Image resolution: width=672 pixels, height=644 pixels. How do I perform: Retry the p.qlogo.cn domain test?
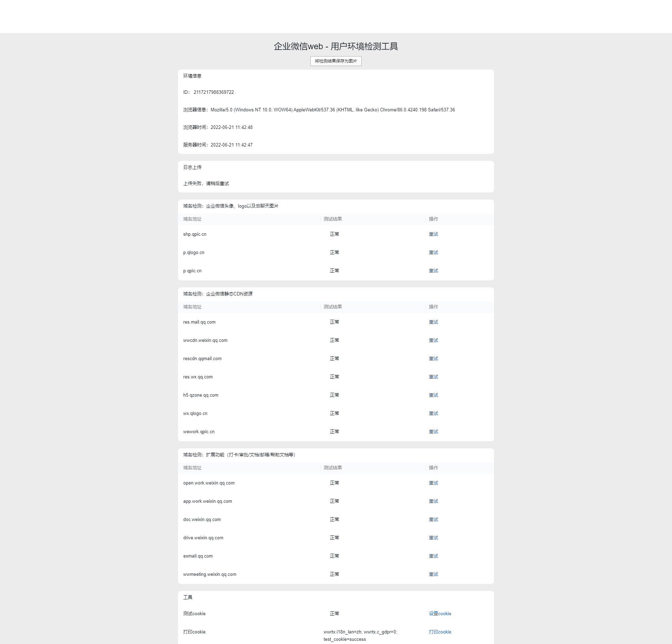point(433,253)
